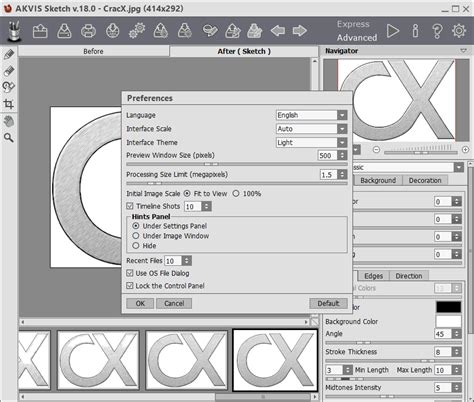Select Under Image Window option

[136, 236]
